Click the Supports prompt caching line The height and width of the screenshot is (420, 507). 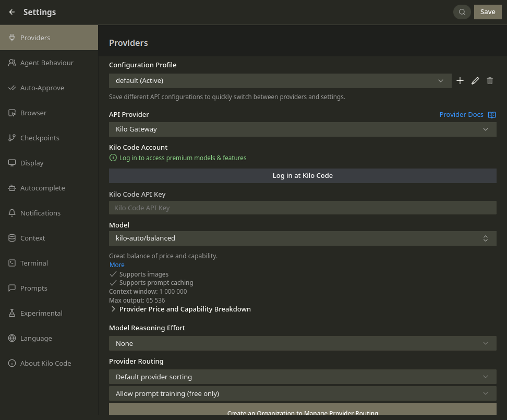151,283
